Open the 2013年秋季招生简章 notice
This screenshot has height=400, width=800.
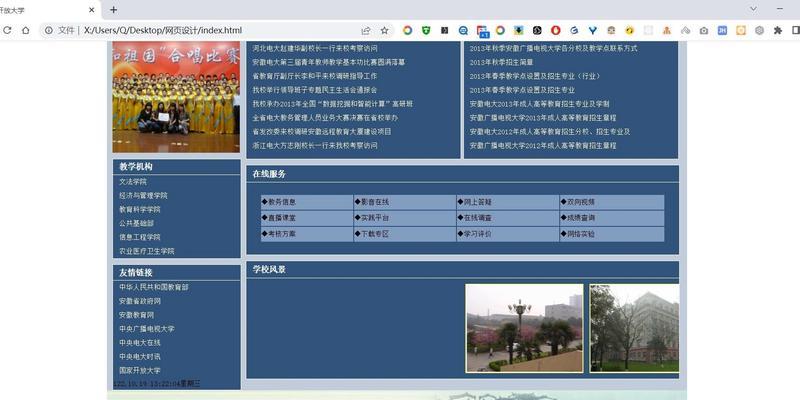tap(502, 62)
